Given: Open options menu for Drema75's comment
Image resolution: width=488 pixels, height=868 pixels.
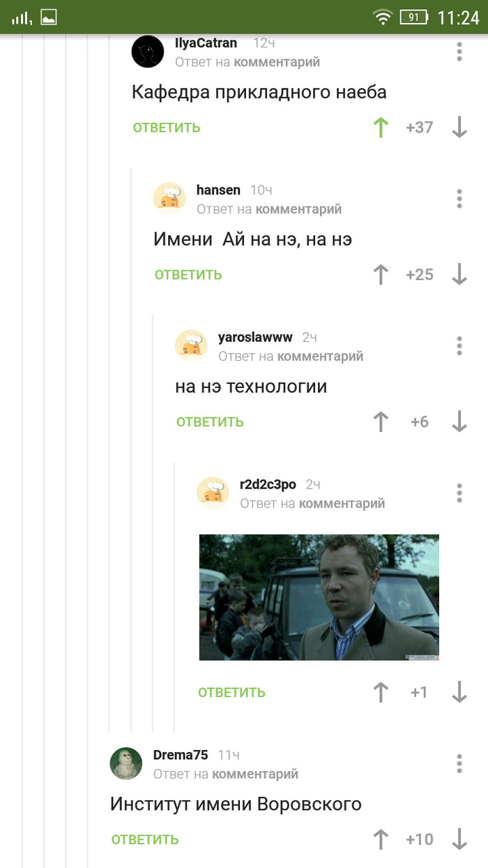Looking at the screenshot, I should pyautogui.click(x=459, y=763).
